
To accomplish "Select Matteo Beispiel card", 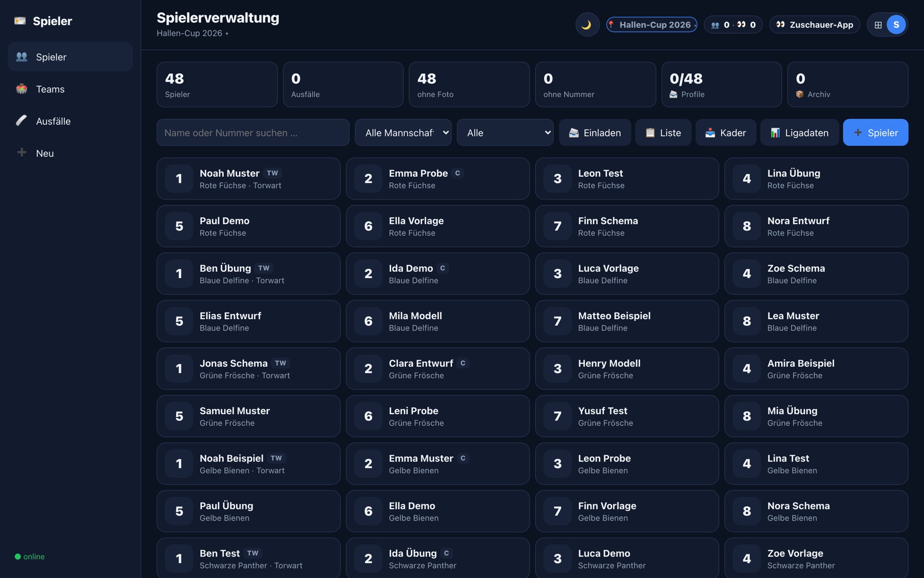I will pos(627,321).
